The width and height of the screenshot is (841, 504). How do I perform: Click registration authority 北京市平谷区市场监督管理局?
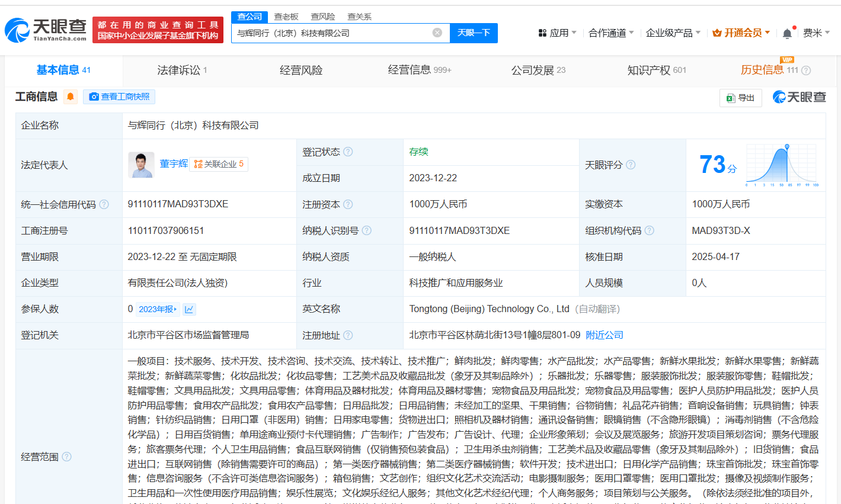point(188,335)
